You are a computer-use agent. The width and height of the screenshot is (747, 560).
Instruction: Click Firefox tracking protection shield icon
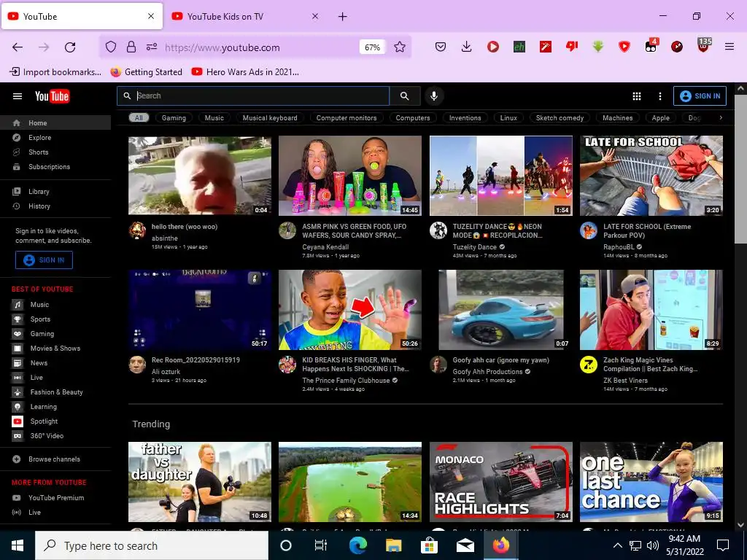pyautogui.click(x=111, y=47)
